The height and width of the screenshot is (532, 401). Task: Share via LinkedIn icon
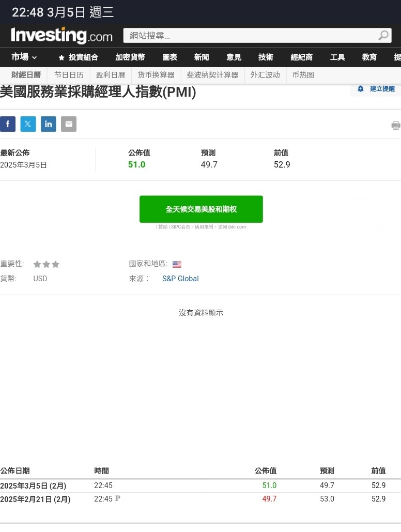pyautogui.click(x=48, y=124)
